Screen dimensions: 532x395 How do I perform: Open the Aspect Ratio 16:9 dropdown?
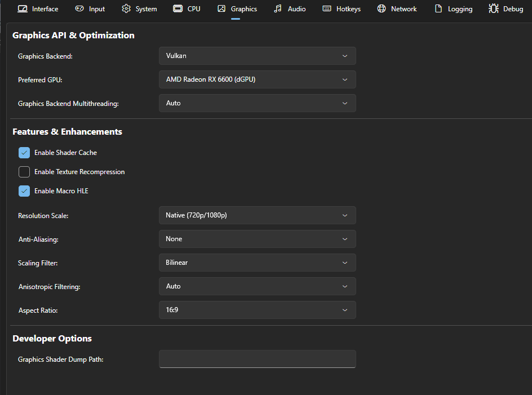click(x=257, y=310)
